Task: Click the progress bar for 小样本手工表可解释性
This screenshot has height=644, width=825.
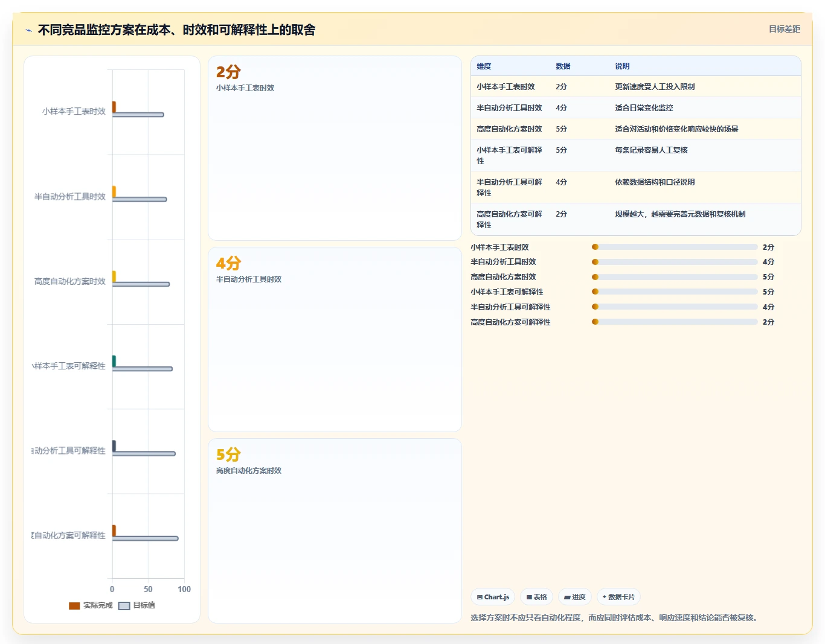Action: [x=675, y=292]
